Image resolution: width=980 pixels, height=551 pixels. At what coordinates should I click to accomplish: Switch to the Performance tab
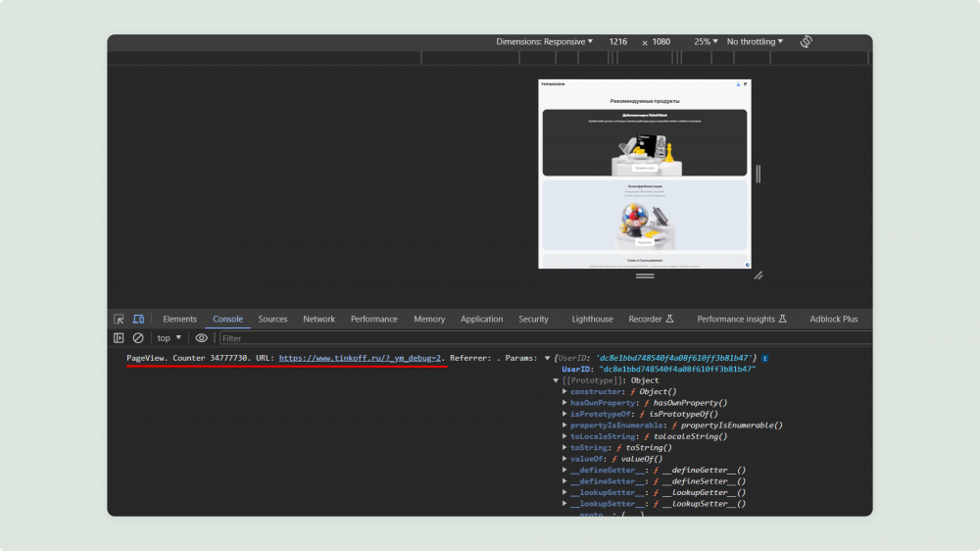tap(373, 319)
